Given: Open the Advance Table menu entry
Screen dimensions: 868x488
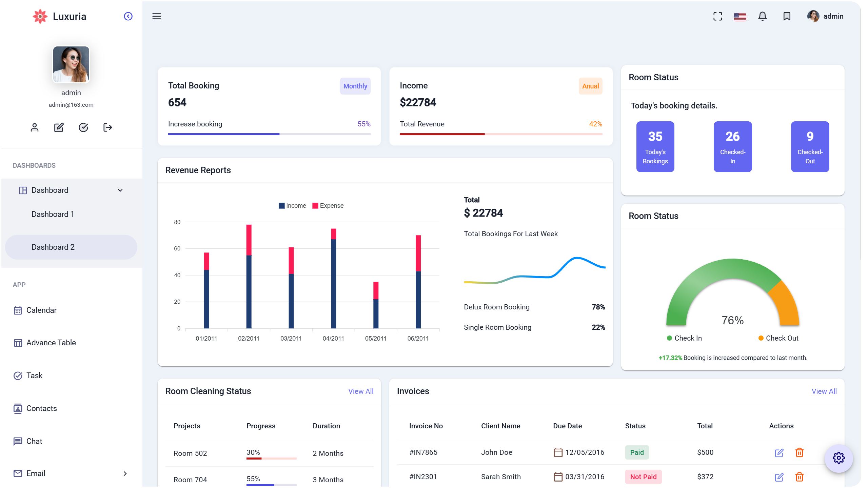Looking at the screenshot, I should 51,343.
